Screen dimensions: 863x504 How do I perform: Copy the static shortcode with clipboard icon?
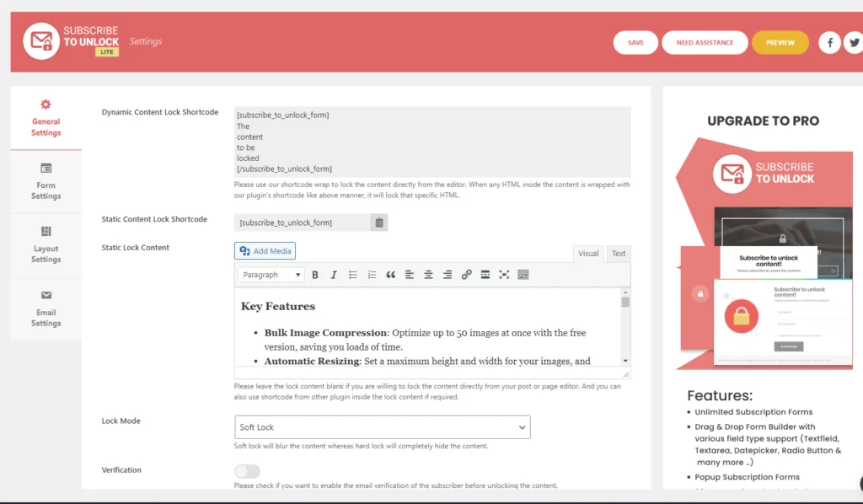[x=379, y=223]
